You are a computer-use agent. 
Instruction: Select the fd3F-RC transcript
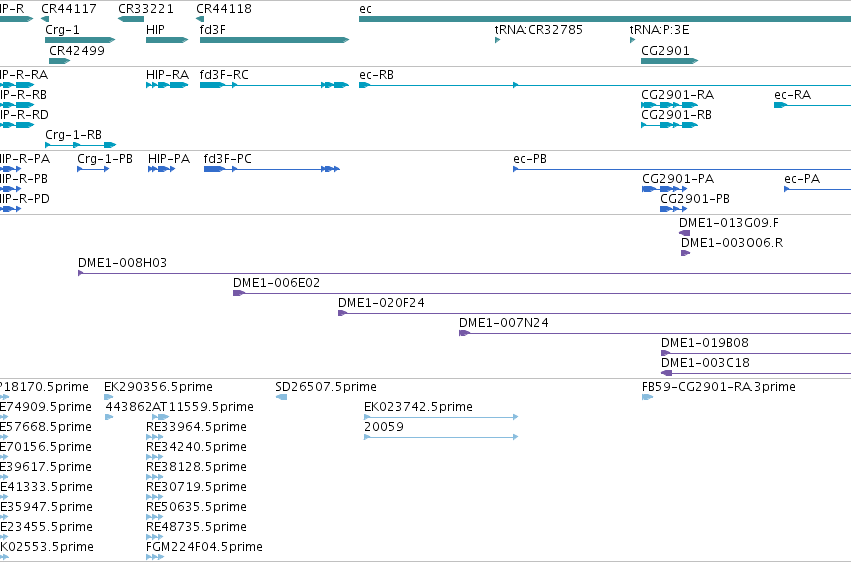point(274,85)
